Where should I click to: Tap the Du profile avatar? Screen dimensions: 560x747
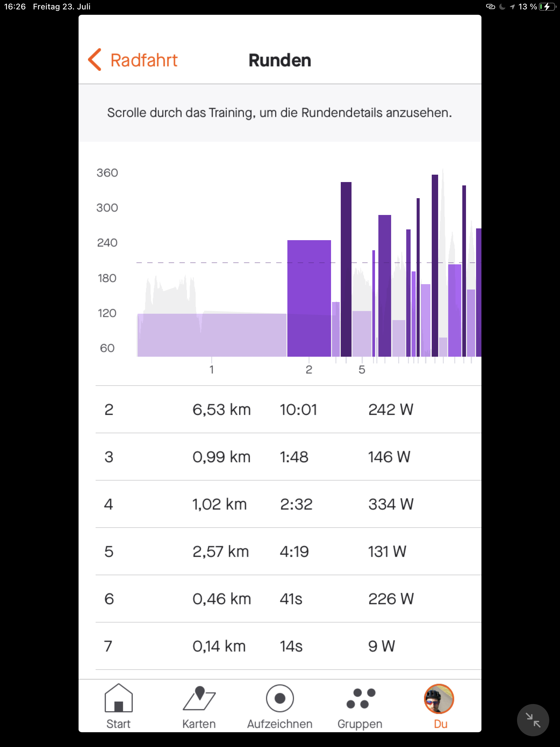(x=439, y=698)
